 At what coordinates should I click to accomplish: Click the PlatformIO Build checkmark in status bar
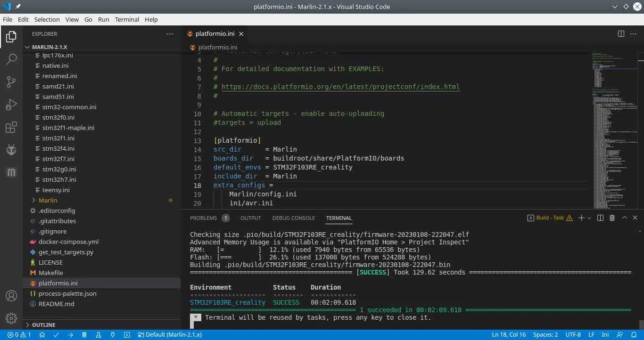[56, 335]
